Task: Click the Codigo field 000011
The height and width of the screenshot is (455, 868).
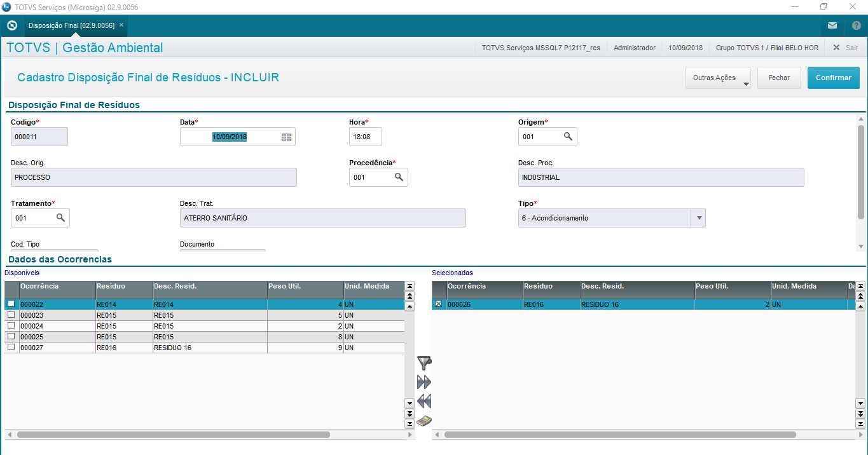Action: pos(39,137)
